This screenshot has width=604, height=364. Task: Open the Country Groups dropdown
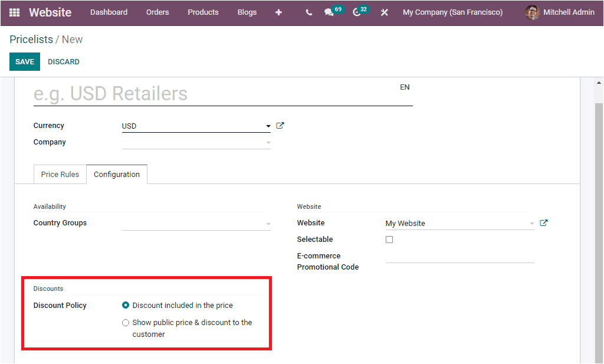point(267,223)
